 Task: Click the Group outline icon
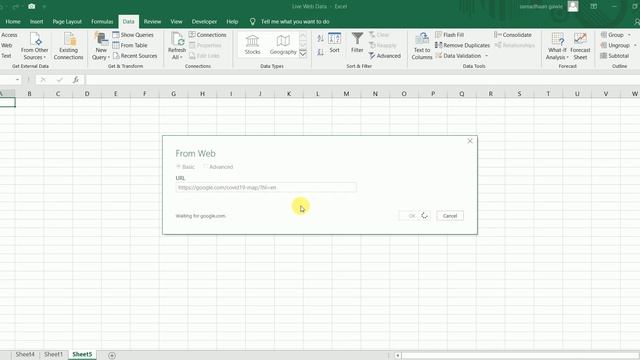[604, 35]
